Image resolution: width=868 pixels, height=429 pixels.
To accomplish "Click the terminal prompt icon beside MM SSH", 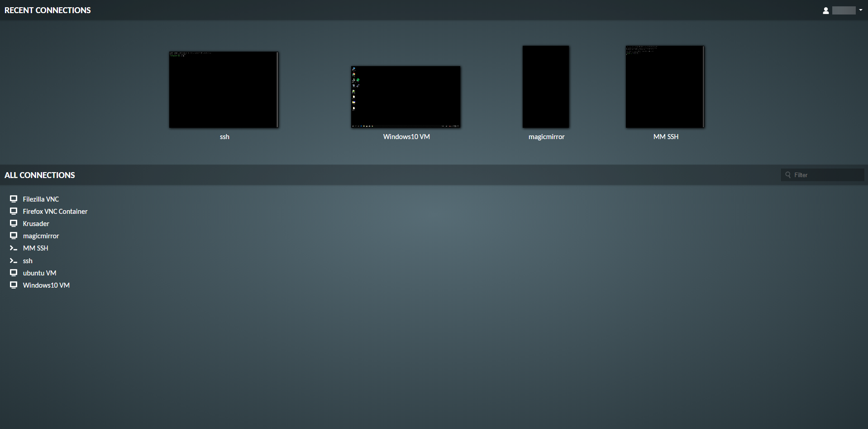I will 14,248.
